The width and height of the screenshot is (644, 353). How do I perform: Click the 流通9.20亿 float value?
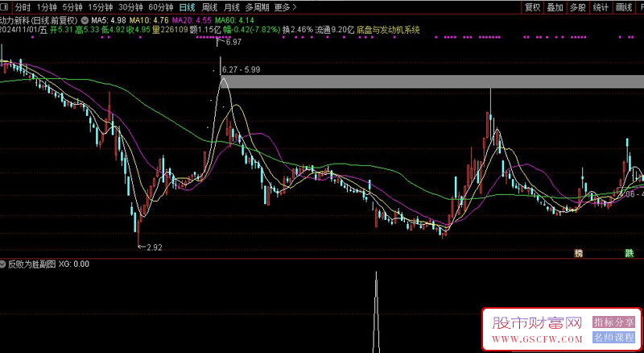pyautogui.click(x=334, y=30)
